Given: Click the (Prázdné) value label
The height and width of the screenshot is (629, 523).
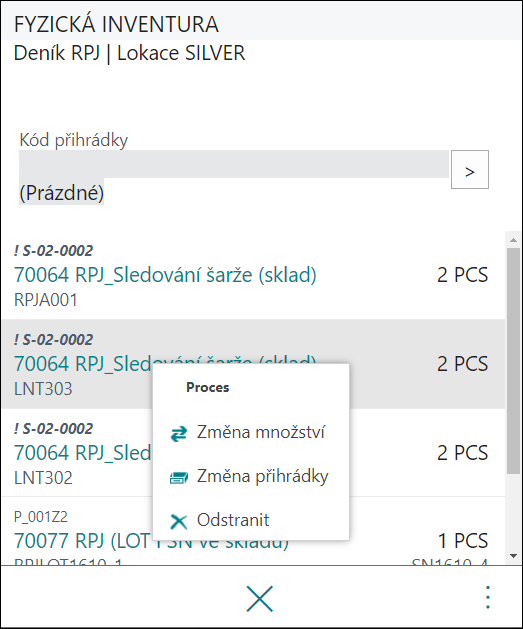Looking at the screenshot, I should coord(61,193).
